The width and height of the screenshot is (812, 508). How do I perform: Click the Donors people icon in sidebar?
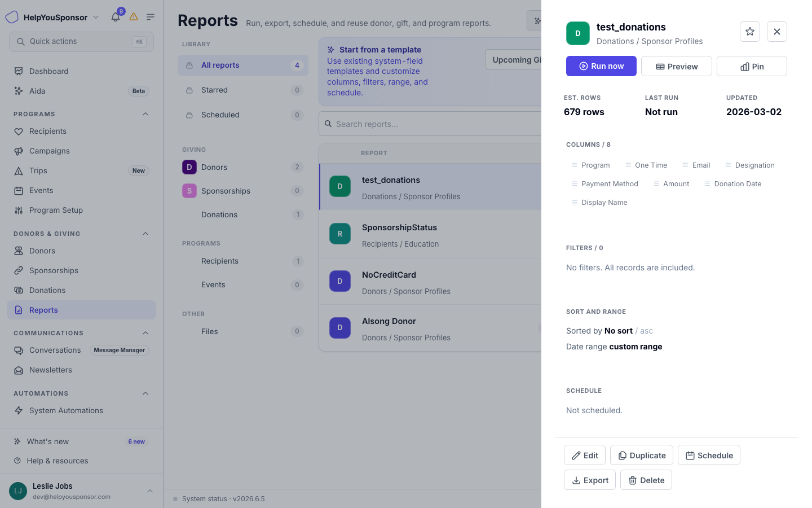coord(19,251)
